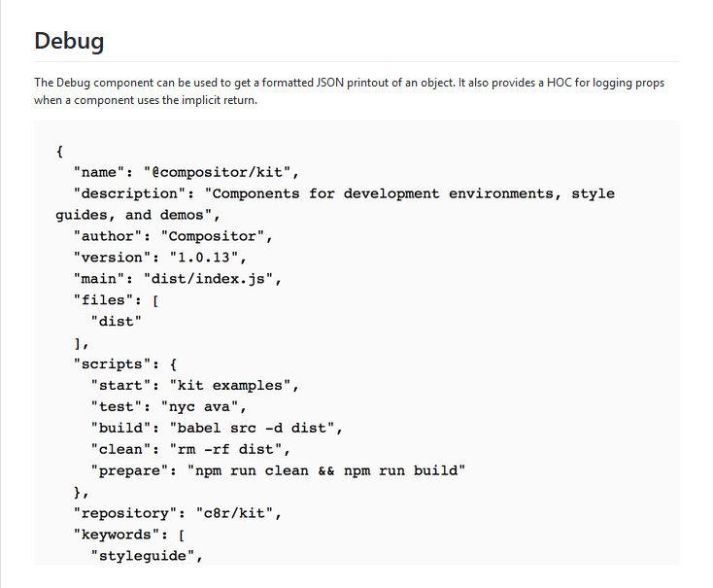Viewport: 713px width, 588px height.
Task: Click the "test": "nyc ava" line
Action: point(169,406)
